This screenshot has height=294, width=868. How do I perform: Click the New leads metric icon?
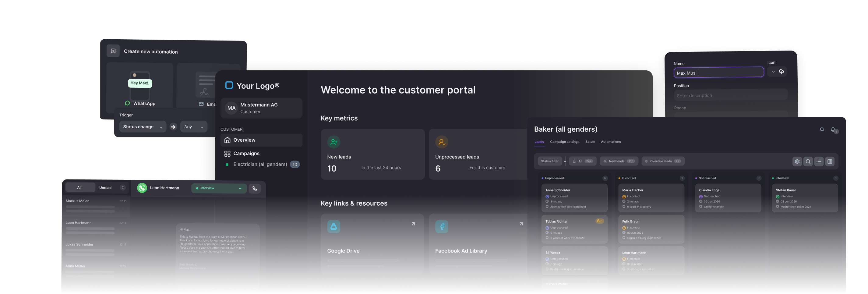[x=333, y=142]
